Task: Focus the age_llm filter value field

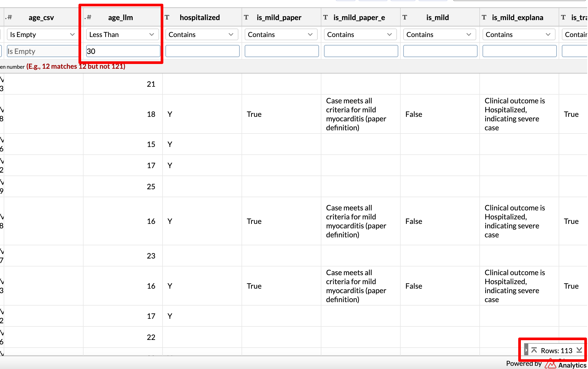Action: pos(123,51)
